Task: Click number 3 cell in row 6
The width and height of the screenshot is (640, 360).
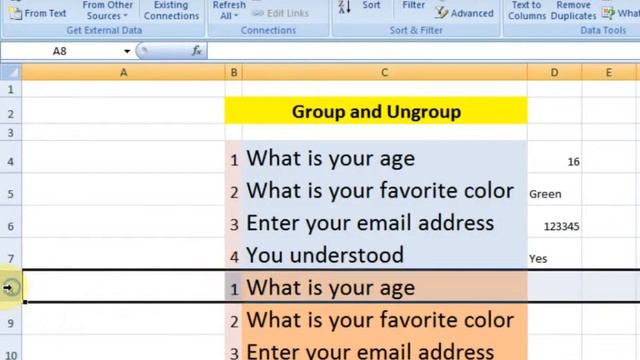Action: coord(233,222)
